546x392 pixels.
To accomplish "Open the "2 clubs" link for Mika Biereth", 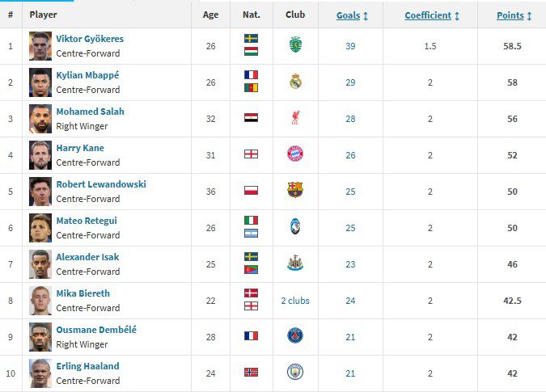I will (295, 301).
